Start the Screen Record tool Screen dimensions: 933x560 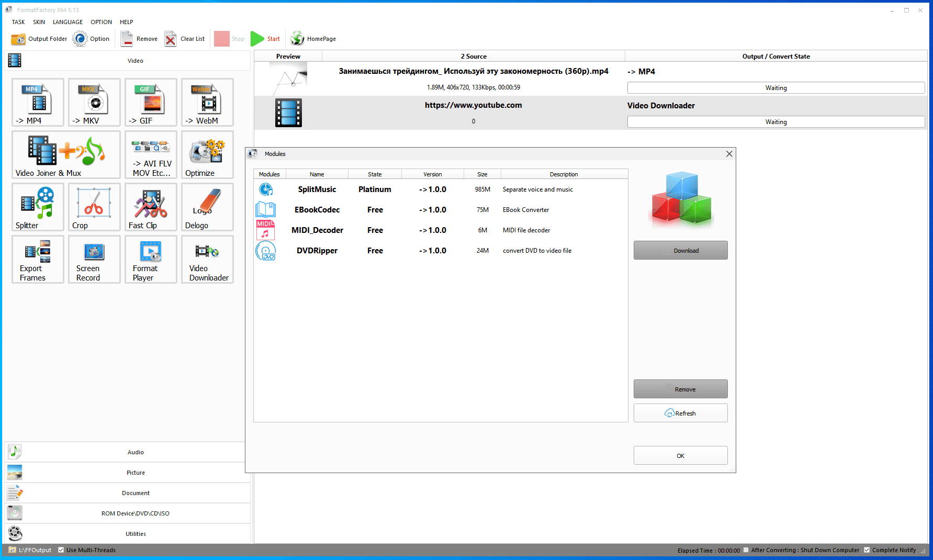click(94, 259)
